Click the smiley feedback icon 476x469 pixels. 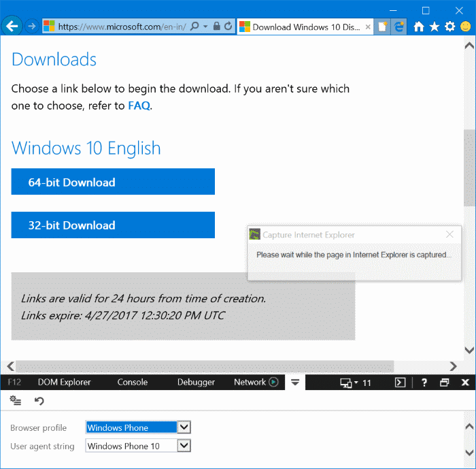click(465, 27)
